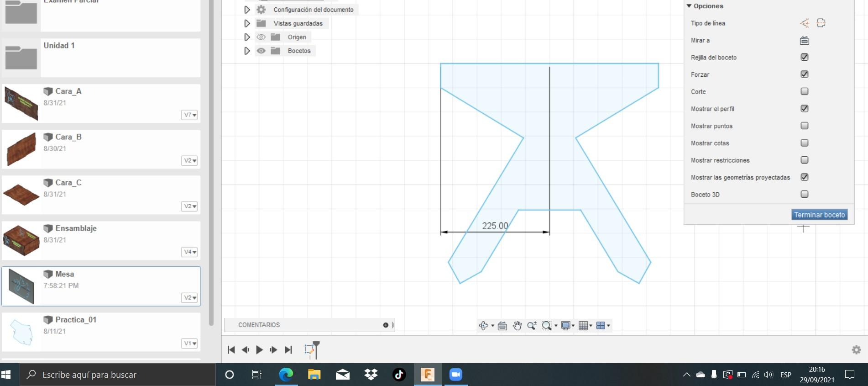Open display settings monitor icon
Viewport: 868px width, 386px height.
click(565, 325)
